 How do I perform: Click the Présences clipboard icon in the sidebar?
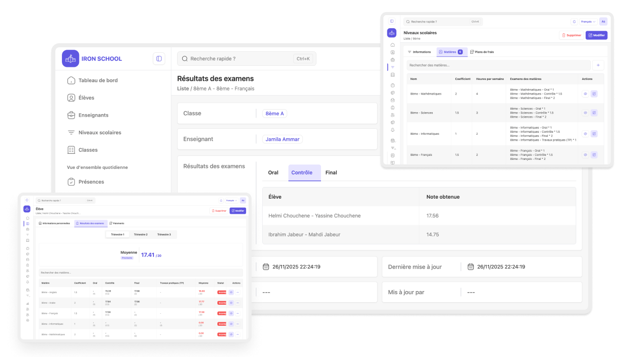pos(71,182)
